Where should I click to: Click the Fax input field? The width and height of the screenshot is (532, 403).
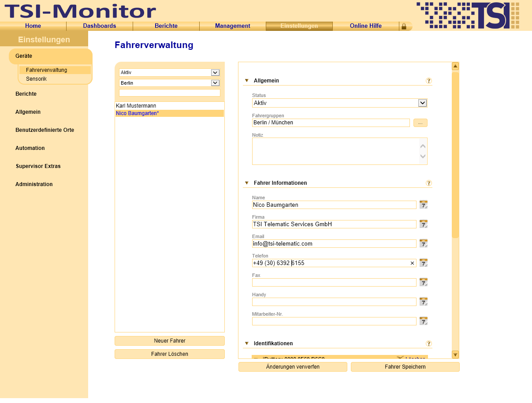(334, 282)
